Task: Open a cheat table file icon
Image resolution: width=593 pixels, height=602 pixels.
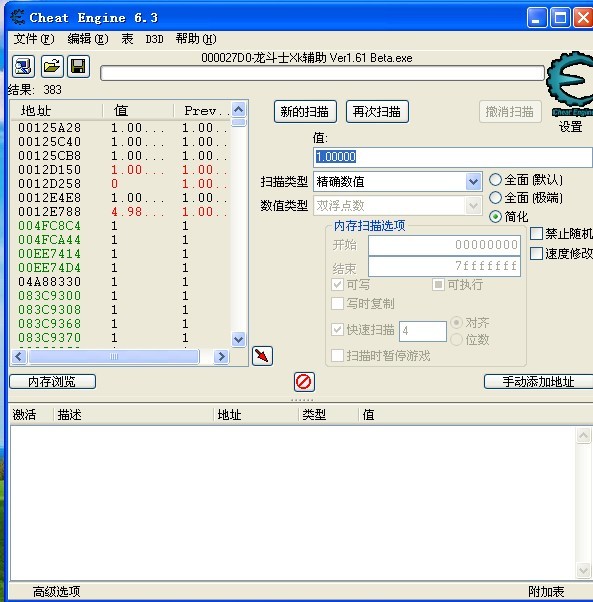Action: tap(52, 66)
